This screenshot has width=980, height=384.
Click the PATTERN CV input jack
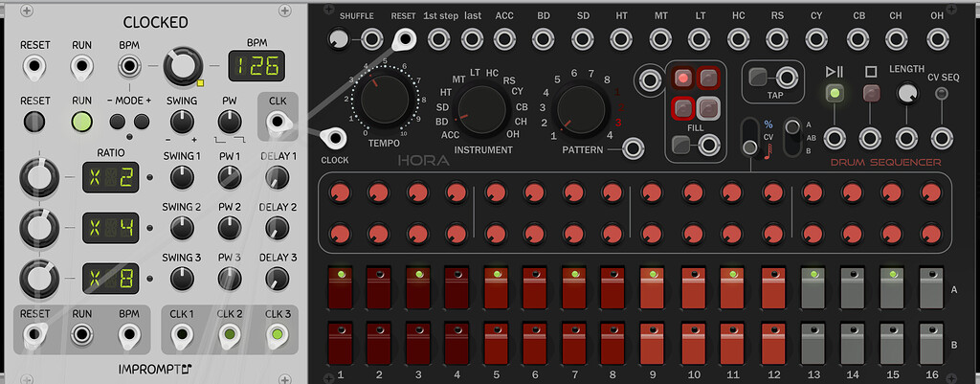pos(634,148)
